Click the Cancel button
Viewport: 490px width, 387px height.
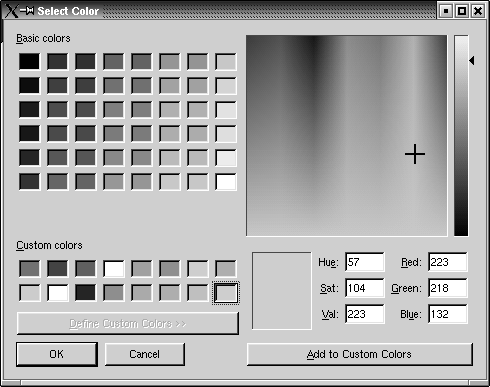pos(145,354)
